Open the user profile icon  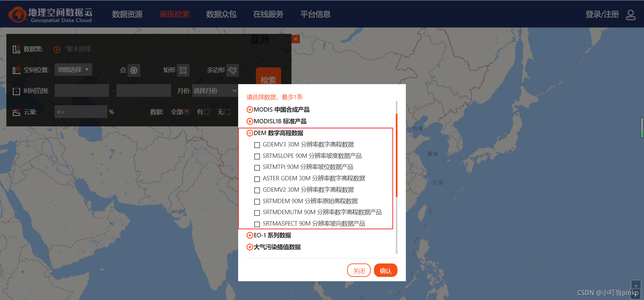(x=631, y=14)
